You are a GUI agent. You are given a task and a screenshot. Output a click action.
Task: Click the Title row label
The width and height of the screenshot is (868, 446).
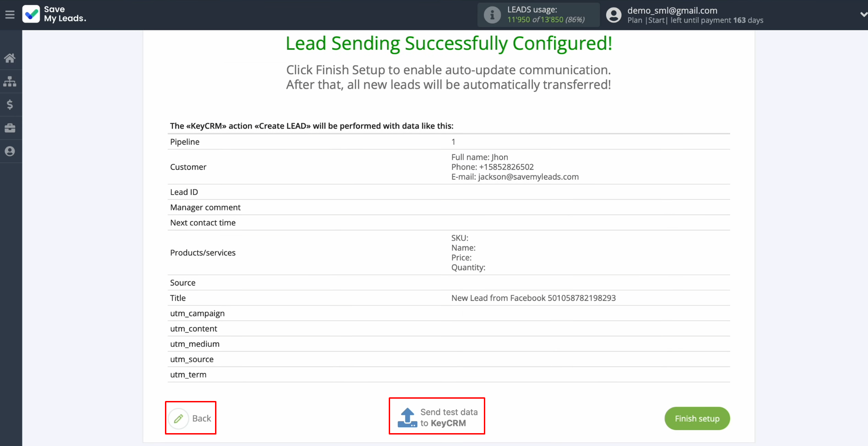point(178,298)
